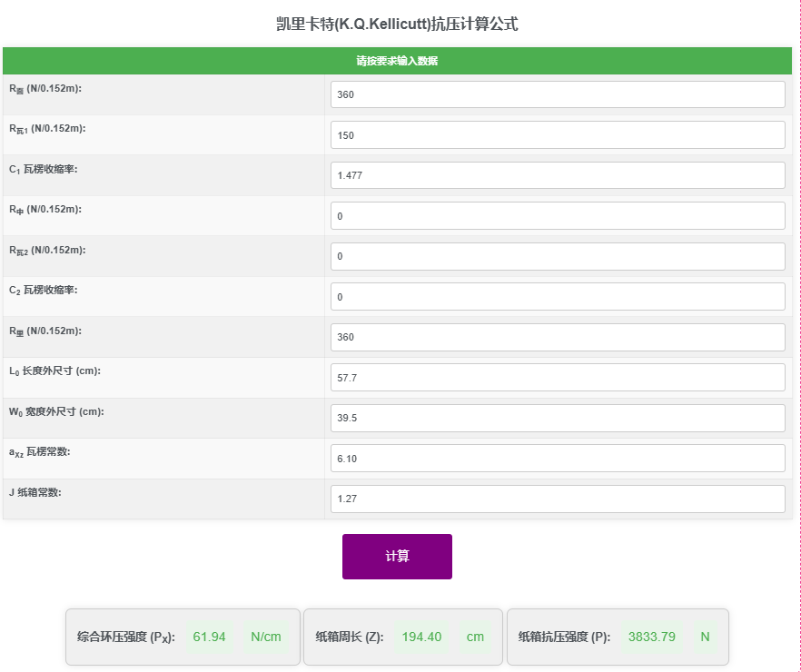801x672 pixels.
Task: Click the 纸箱抗压强度 value 3833.79
Action: [x=651, y=637]
